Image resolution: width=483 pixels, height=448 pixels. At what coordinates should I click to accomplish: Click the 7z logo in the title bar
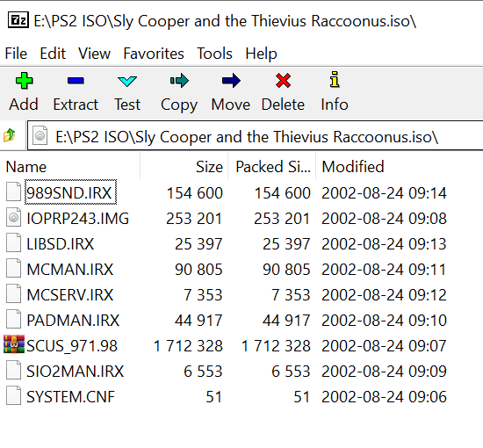[x=18, y=20]
